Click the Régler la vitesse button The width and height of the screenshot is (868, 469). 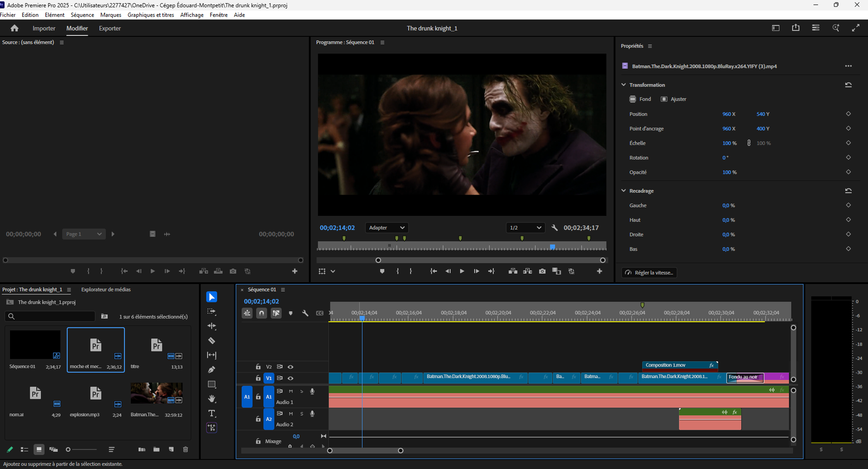point(649,273)
